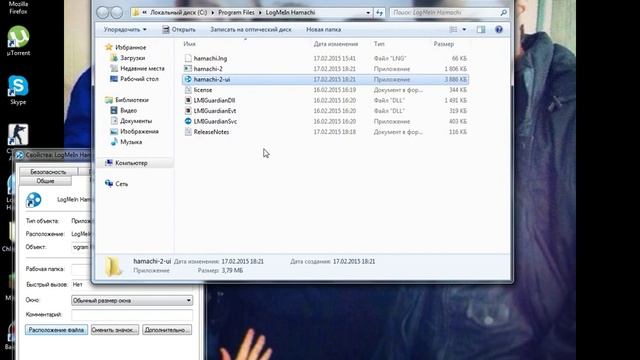Screen dimensions: 640x360
Task: Refresh the Explorer folder view
Action: click(379, 13)
